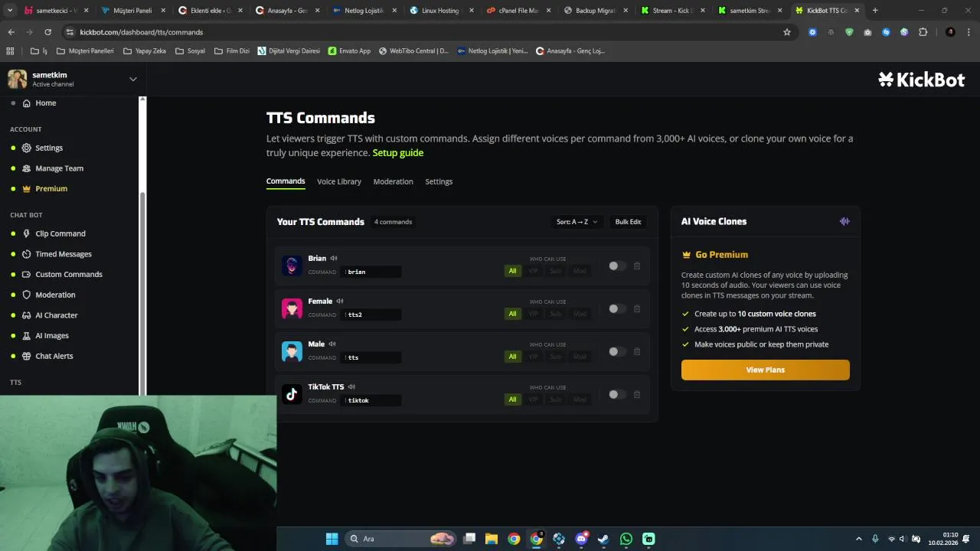Click the View Plans button
This screenshot has height=551, width=980.
[x=766, y=370]
